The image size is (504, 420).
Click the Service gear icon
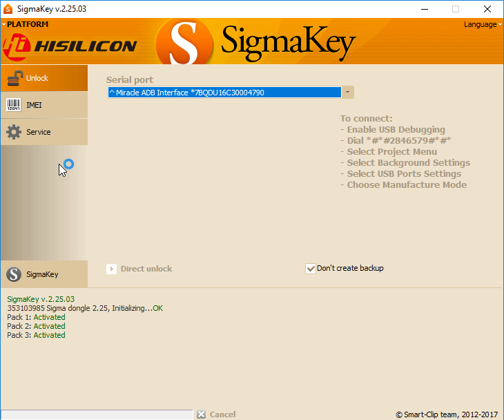click(x=14, y=132)
